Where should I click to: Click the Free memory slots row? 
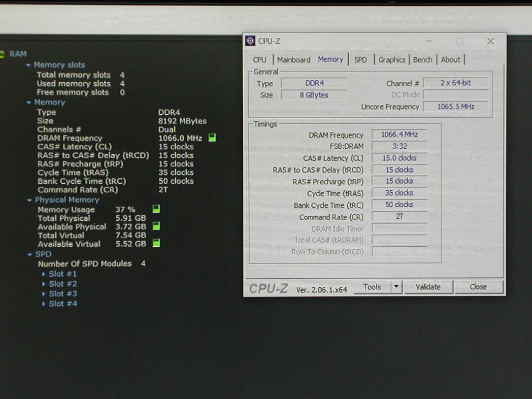click(80, 92)
